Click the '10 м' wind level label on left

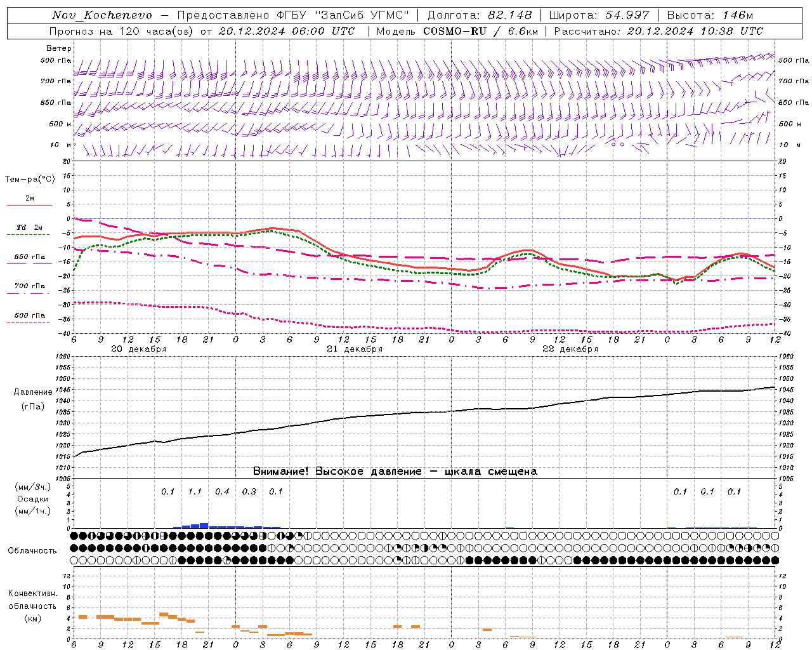[x=61, y=145]
